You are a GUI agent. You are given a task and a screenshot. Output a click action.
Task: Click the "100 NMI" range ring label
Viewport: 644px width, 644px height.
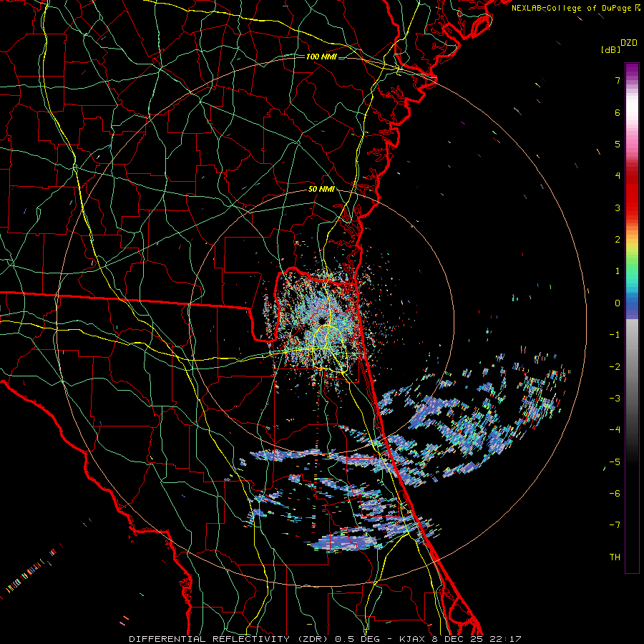click(321, 57)
